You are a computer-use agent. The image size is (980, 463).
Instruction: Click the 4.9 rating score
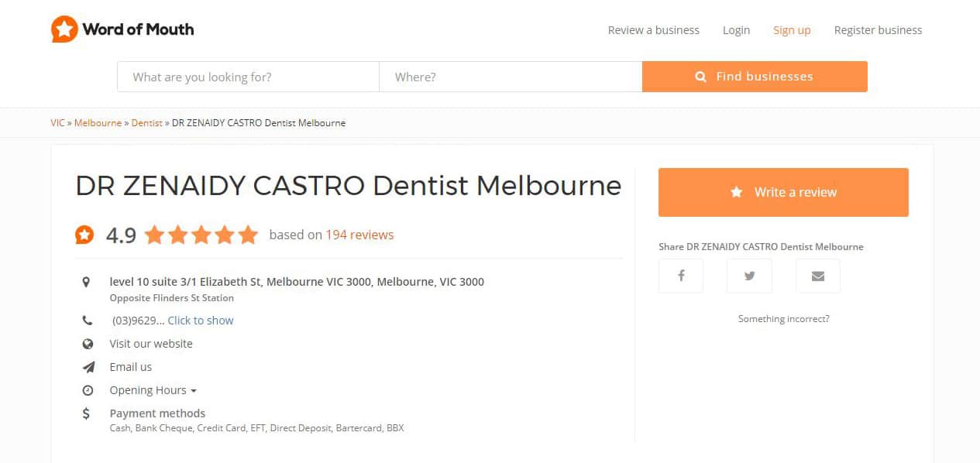121,235
